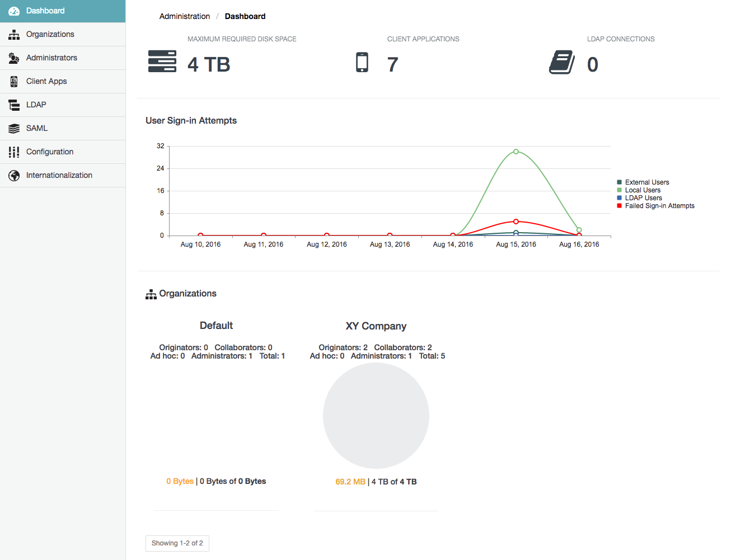731x560 pixels.
Task: Click the Administrators people icon
Action: click(14, 58)
